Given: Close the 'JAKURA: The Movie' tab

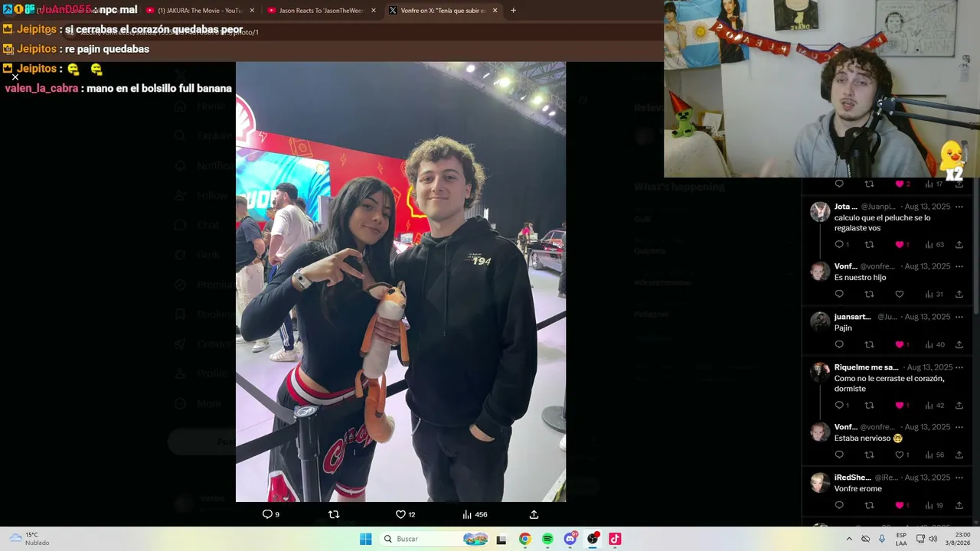Looking at the screenshot, I should click(252, 11).
